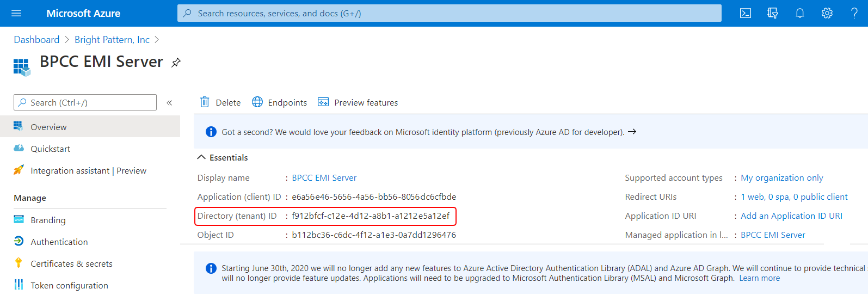Click the Quickstart cloud icon
Image resolution: width=868 pixels, height=301 pixels.
point(19,148)
